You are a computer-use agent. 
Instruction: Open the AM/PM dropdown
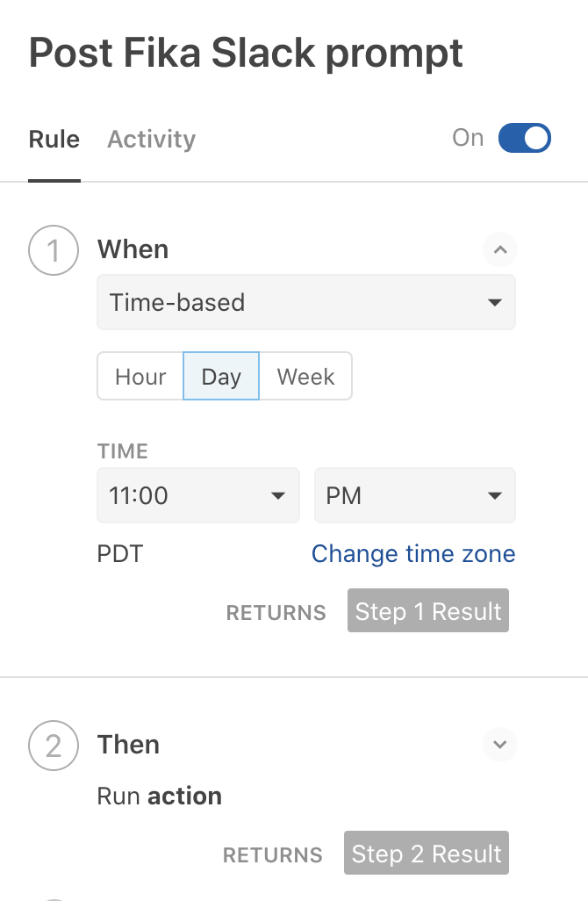[414, 495]
